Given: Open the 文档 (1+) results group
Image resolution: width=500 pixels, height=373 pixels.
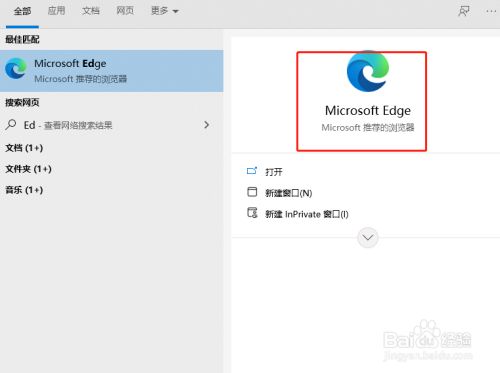Looking at the screenshot, I should [24, 148].
